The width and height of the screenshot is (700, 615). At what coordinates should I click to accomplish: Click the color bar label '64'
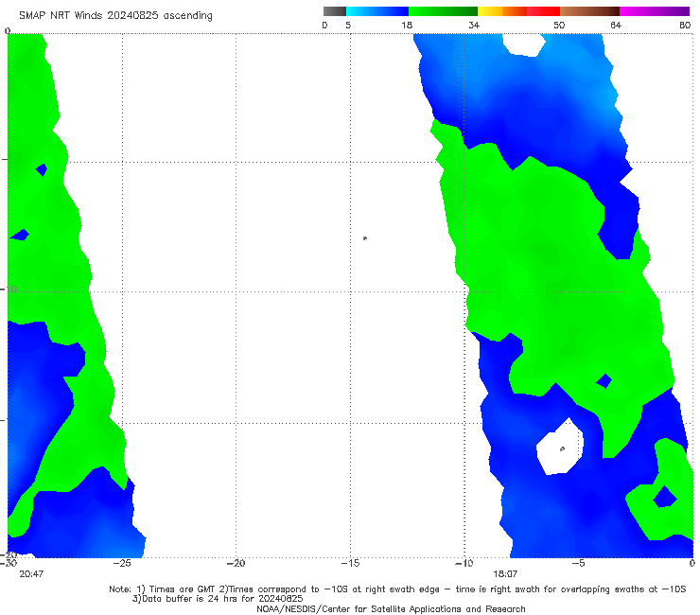click(x=616, y=25)
